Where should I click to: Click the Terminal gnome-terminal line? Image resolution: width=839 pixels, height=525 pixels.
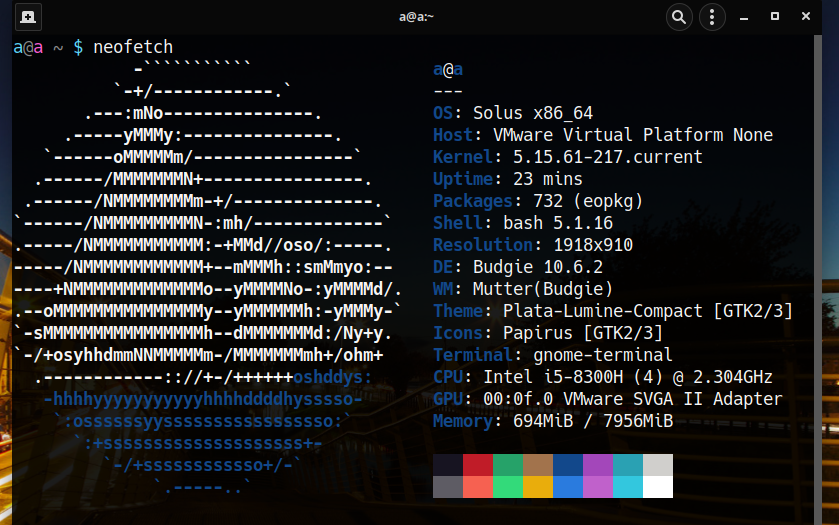552,355
